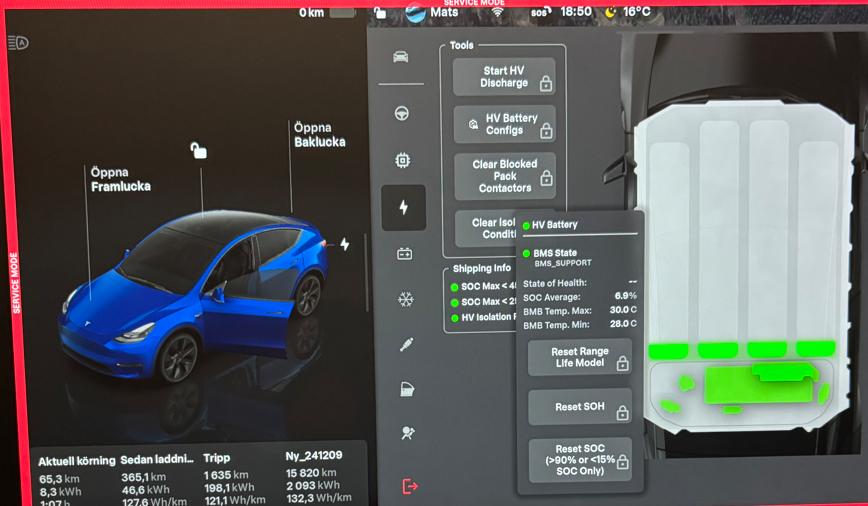This screenshot has width=868, height=506.
Task: Click Clear Blocked Pack Contactors button
Action: coord(504,176)
